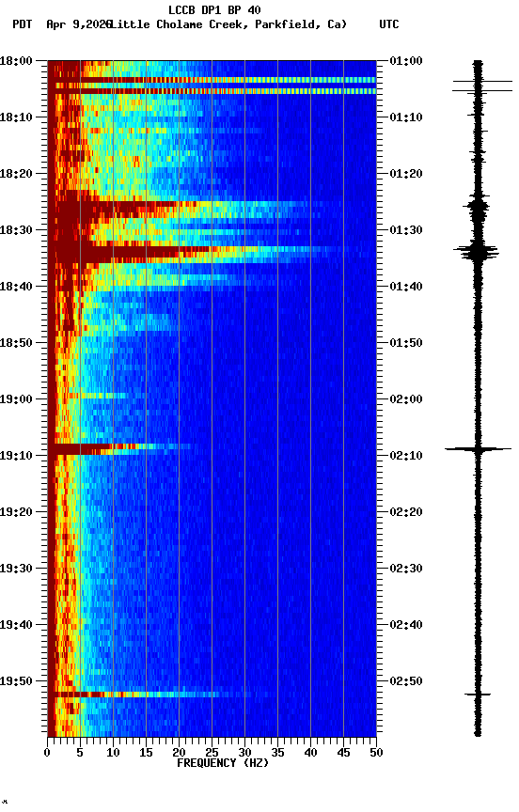The image size is (519, 812).
Task: Click the 19:08 broadband event in the spectrogram
Action: click(119, 449)
